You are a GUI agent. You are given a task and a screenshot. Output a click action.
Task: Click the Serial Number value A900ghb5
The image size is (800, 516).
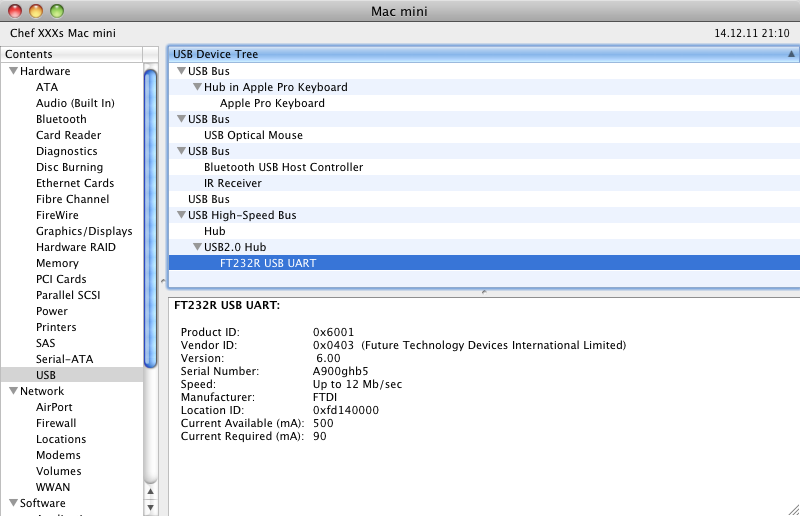point(340,371)
